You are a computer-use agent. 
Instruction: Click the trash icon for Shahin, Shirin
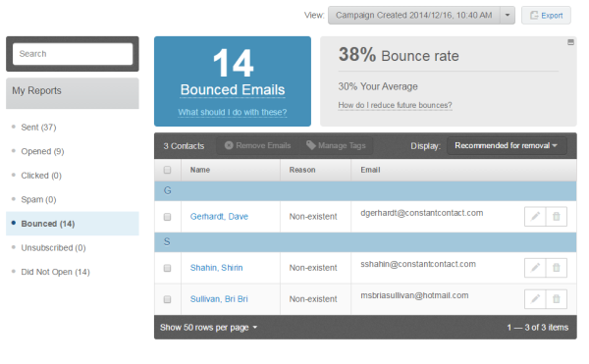(557, 268)
